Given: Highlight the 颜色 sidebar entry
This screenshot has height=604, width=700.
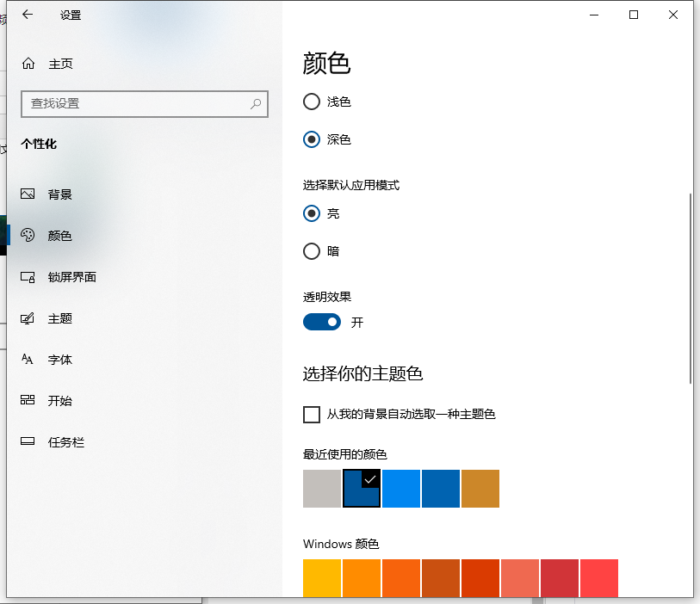Looking at the screenshot, I should (60, 236).
